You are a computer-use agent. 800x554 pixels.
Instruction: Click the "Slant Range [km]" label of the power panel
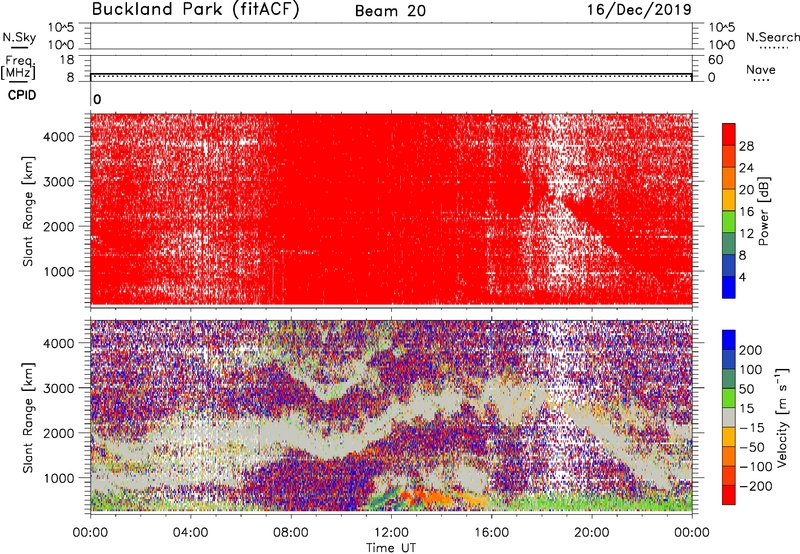pos(29,211)
